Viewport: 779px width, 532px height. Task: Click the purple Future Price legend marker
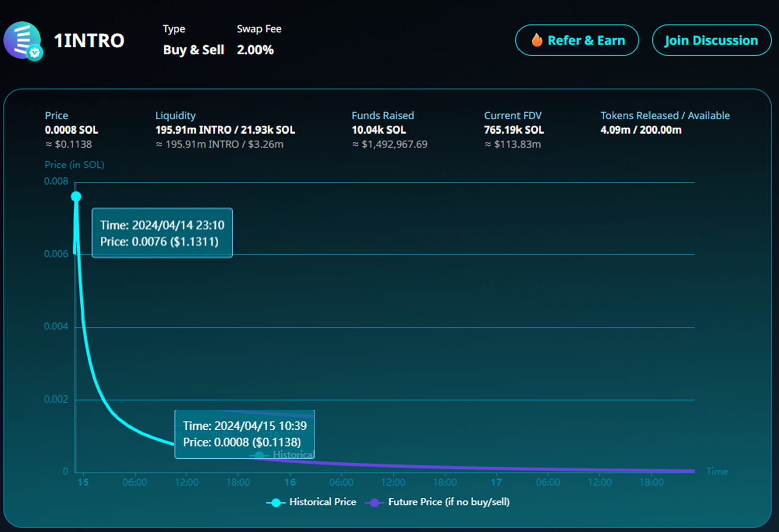(x=374, y=502)
